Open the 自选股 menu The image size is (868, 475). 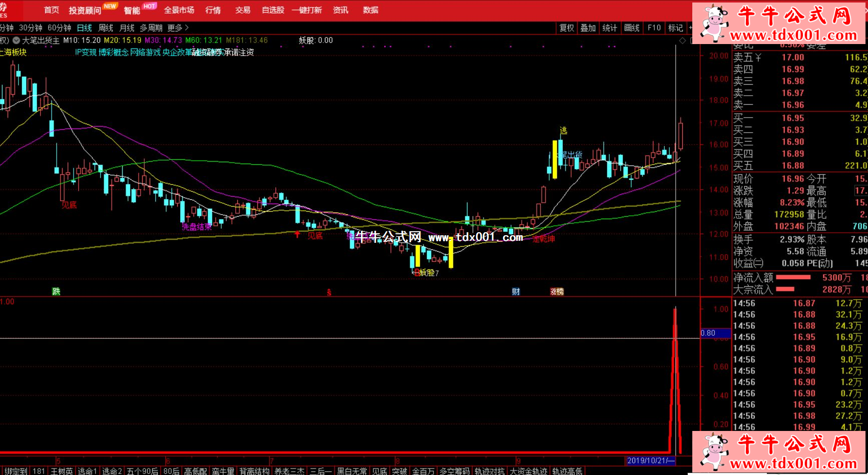coord(273,10)
